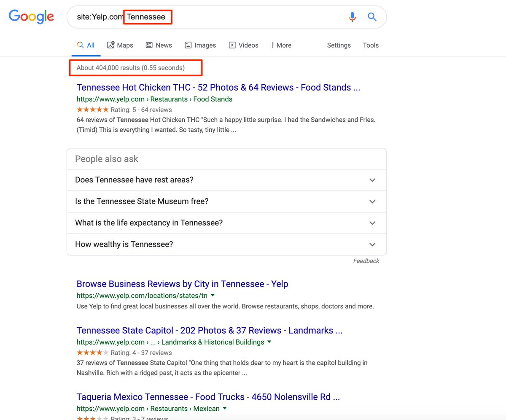The height and width of the screenshot is (420, 506).
Task: Switch to the Videos tab
Action: pyautogui.click(x=244, y=45)
